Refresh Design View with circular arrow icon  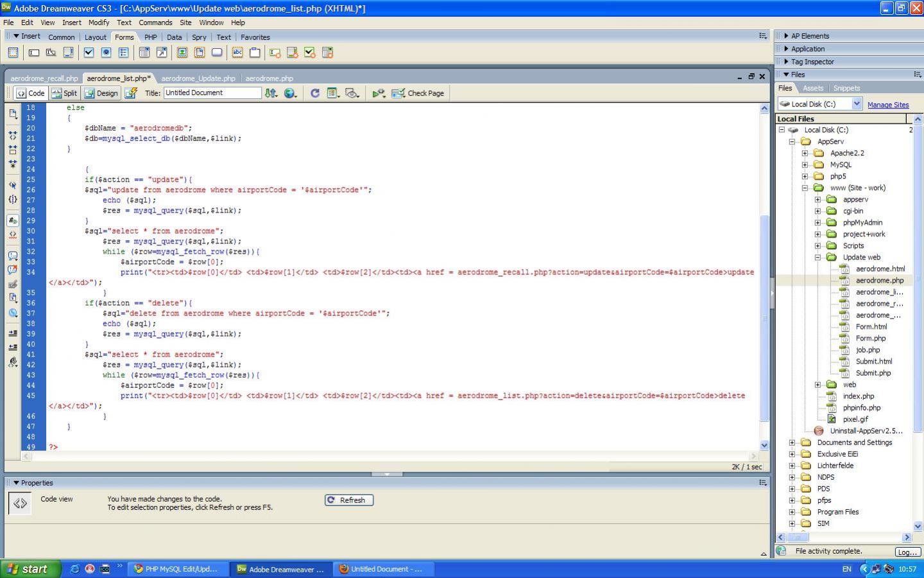315,93
